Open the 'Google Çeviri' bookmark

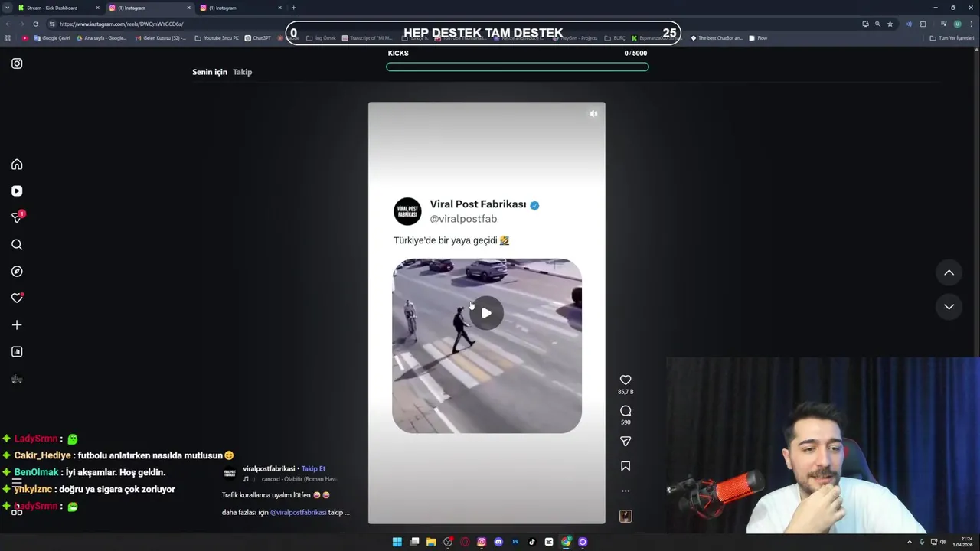click(x=52, y=38)
